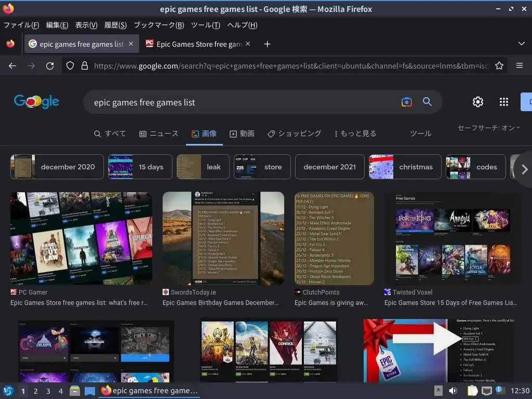Open Epic Games Birthday Games December caption
This screenshot has height=399, width=532.
tap(220, 303)
